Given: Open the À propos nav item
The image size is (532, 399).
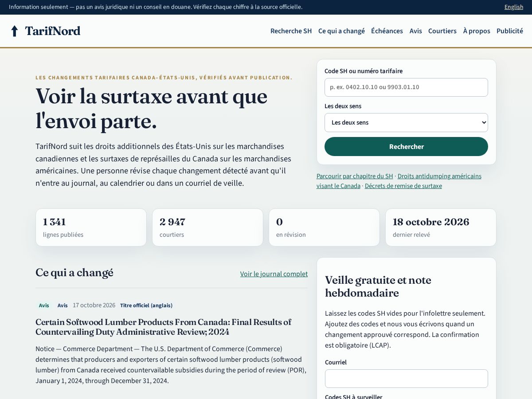Looking at the screenshot, I should (477, 31).
